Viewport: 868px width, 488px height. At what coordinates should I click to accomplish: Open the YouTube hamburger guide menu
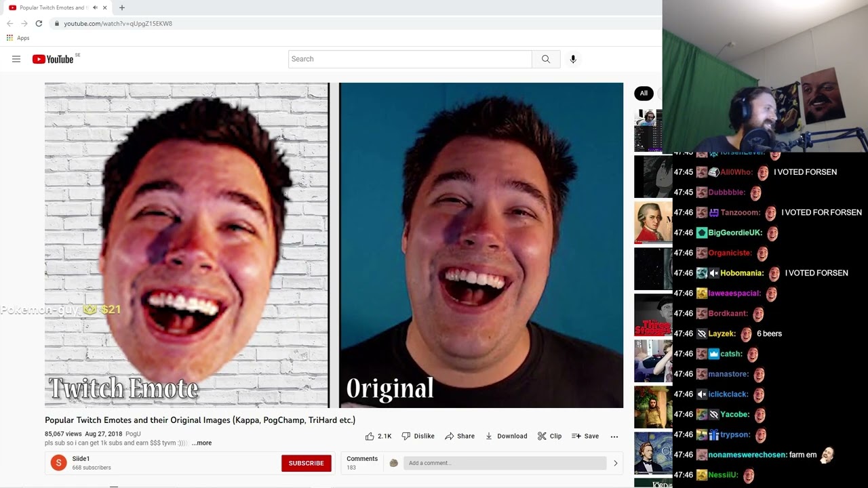(x=16, y=59)
